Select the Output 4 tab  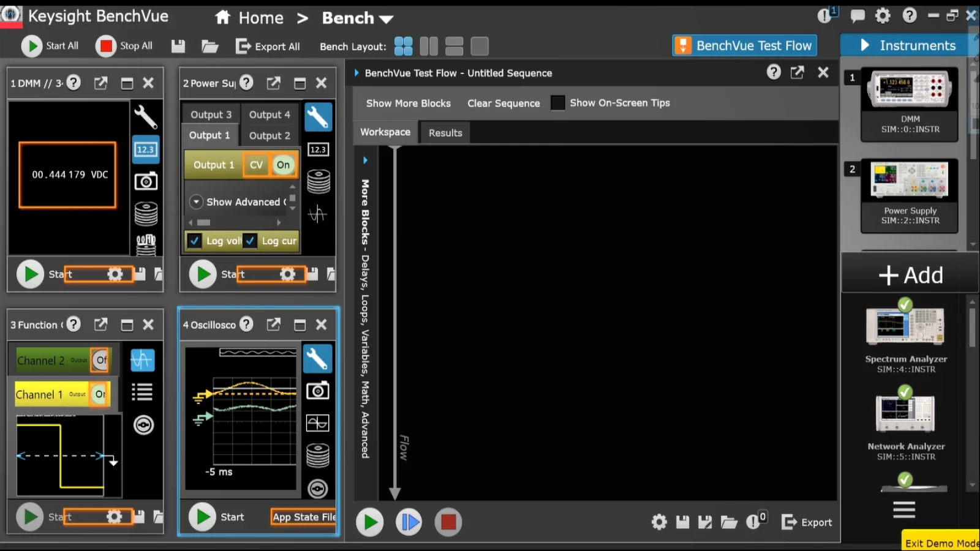click(x=269, y=114)
